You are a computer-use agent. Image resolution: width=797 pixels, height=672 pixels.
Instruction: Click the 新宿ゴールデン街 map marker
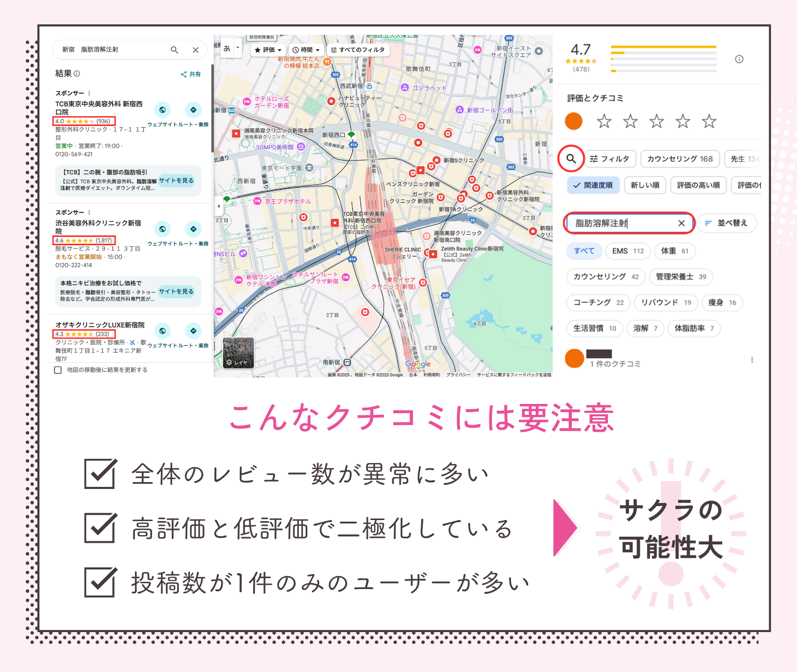click(459, 110)
